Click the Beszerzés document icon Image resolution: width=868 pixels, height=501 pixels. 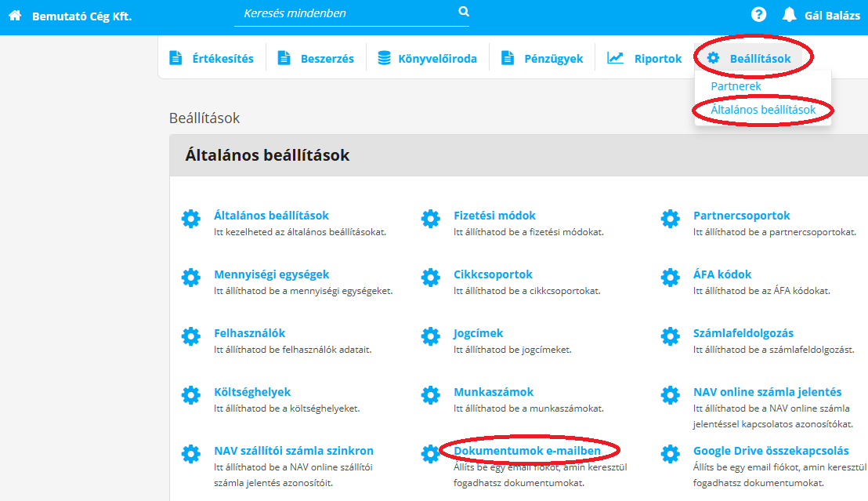(284, 58)
